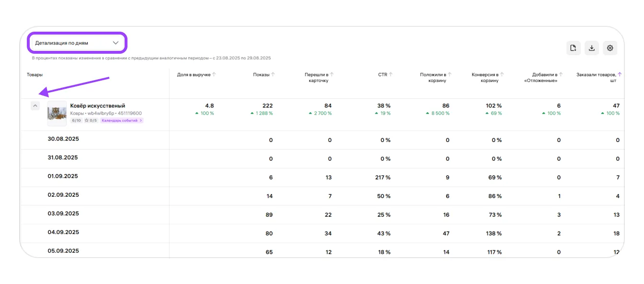644x284 pixels.
Task: Select the 03.09.2025 date row
Action: (x=63, y=213)
